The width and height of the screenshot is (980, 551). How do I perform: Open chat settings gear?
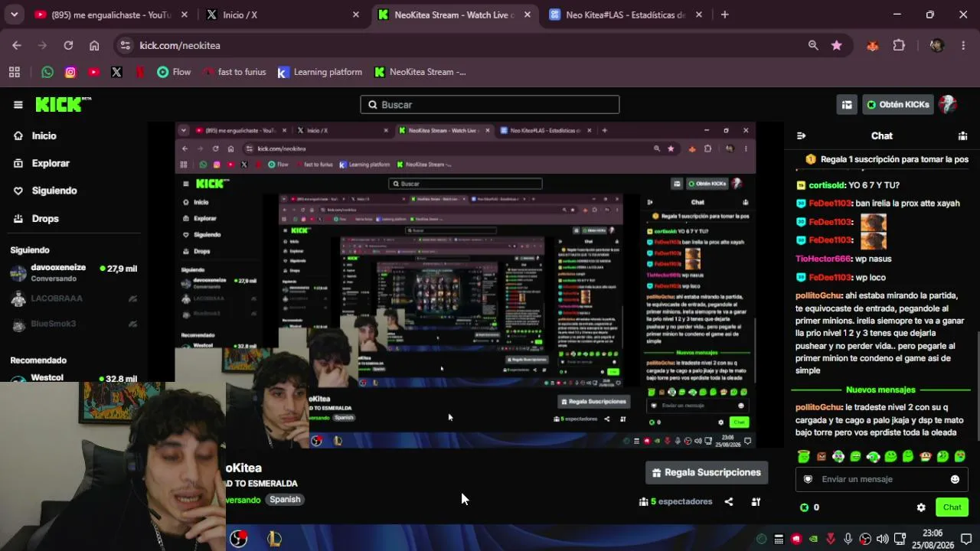point(921,507)
